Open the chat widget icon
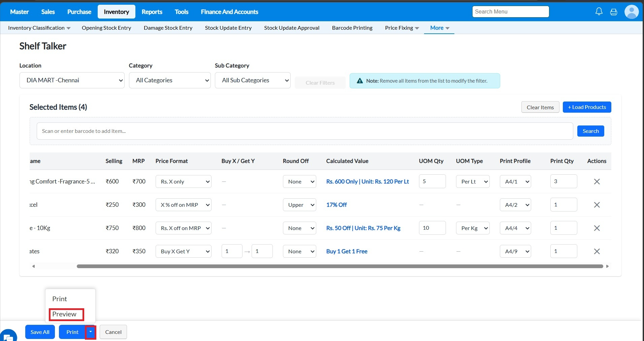The width and height of the screenshot is (644, 341). pos(8,336)
